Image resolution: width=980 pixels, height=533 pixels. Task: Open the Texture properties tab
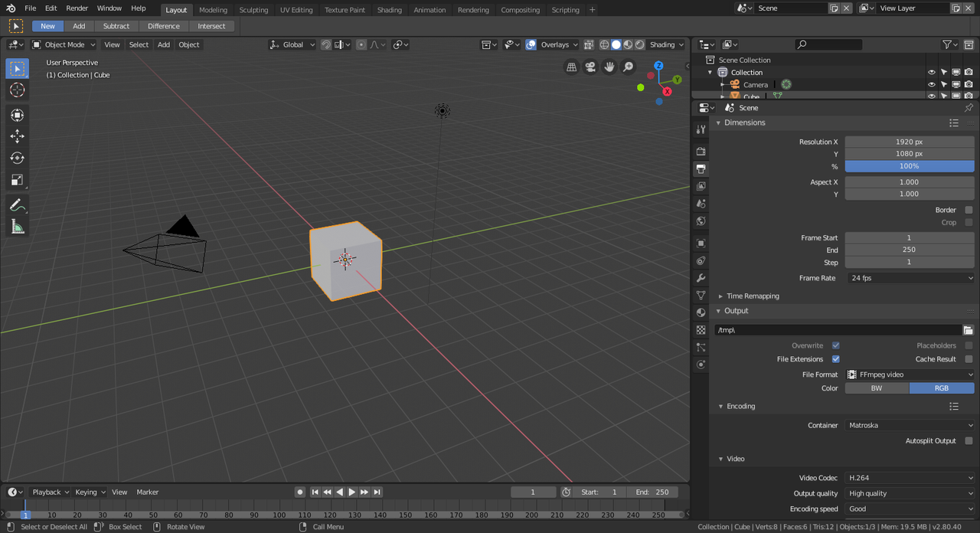tap(701, 330)
